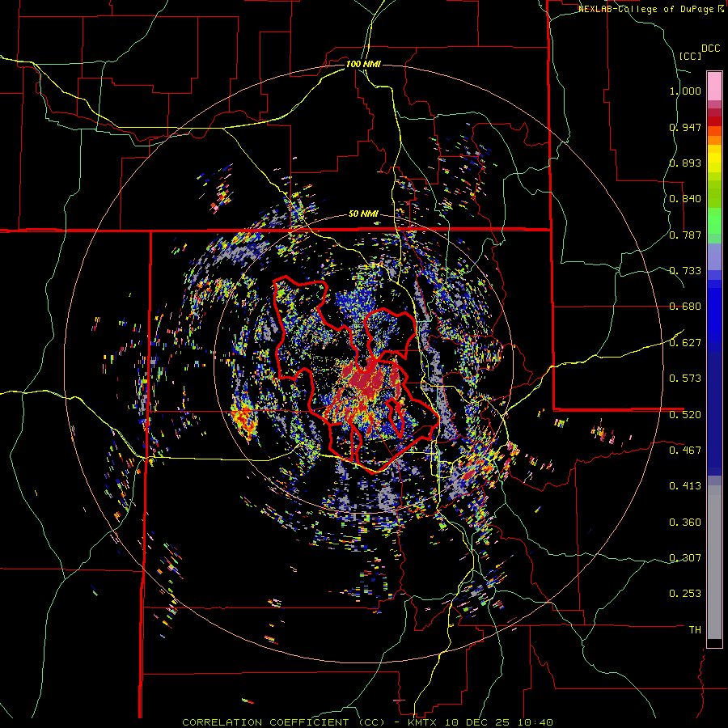This screenshot has height=728, width=728.
Task: Click the 0.360 legend value
Action: 685,523
